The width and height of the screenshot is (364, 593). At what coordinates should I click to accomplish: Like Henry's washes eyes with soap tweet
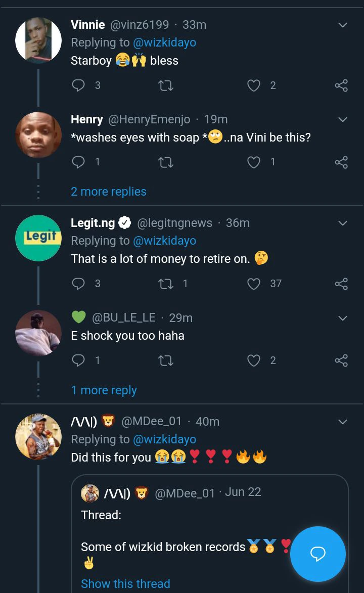tap(253, 162)
